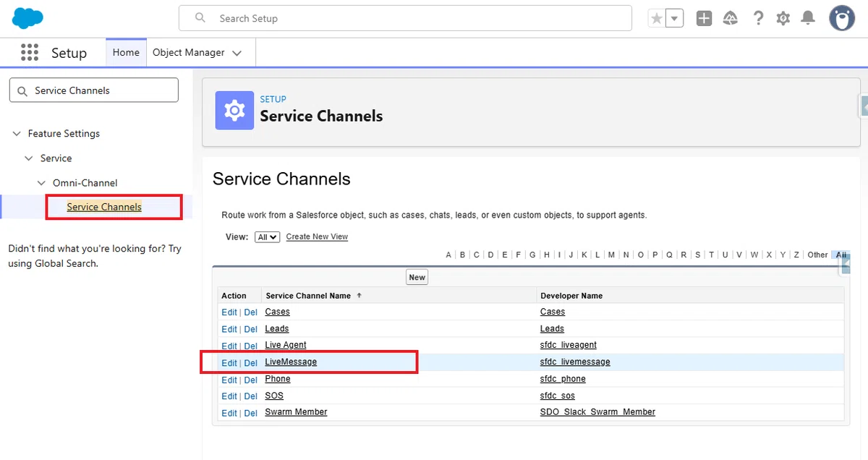
Task: Delete the Cases service channel
Action: coord(250,312)
